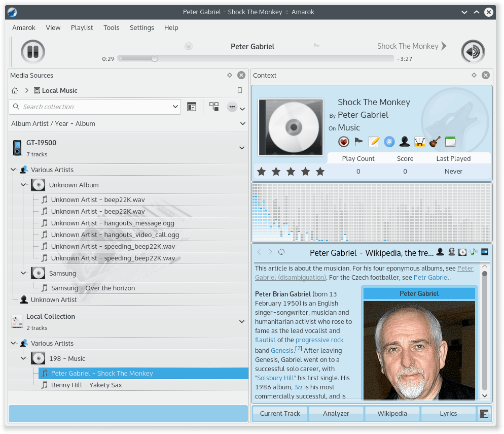This screenshot has width=504, height=434.
Task: Click the calendar icon in the Current Track applet
Action: (450, 142)
